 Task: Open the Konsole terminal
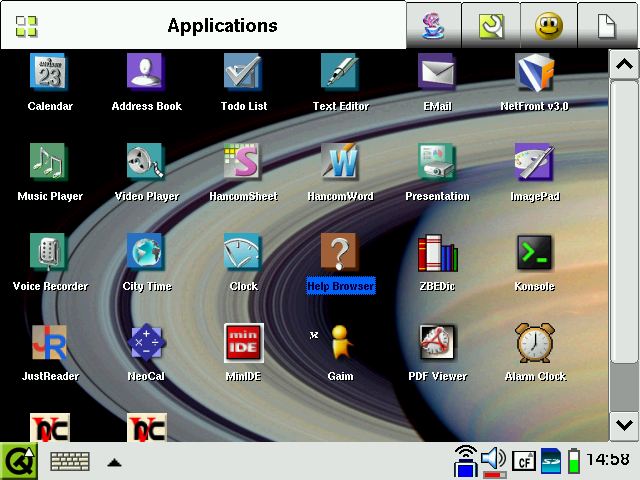coord(534,252)
